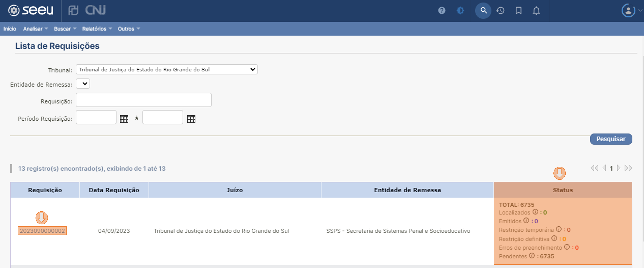Go to first page of results

tap(594, 168)
